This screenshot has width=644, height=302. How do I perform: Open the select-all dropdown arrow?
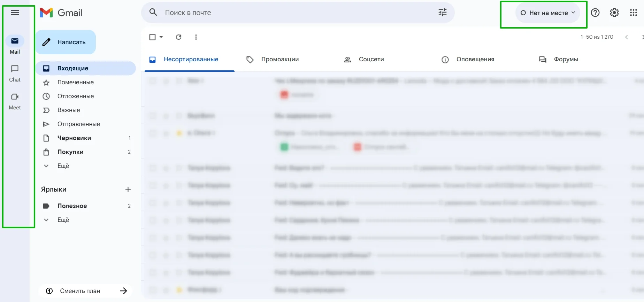pyautogui.click(x=161, y=37)
